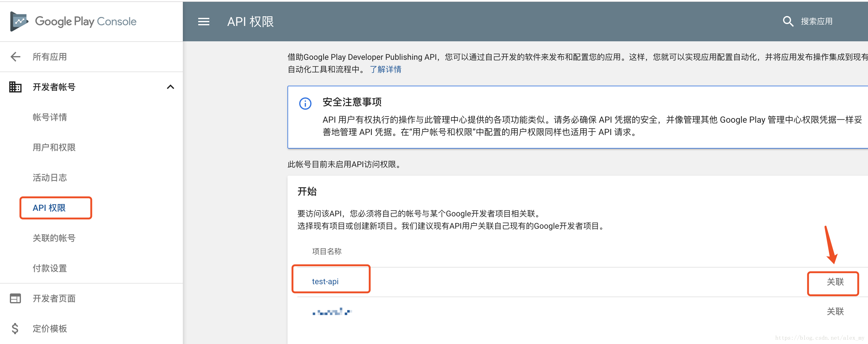This screenshot has height=344, width=868.
Task: Click the 开始 heading text
Action: point(307,191)
